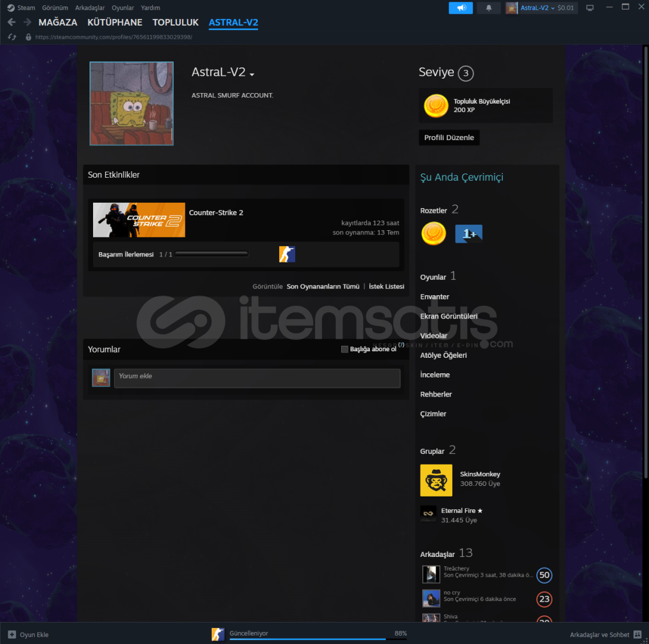Screen dimensions: 649x644
Task: Open the notifications bell
Action: click(x=489, y=8)
